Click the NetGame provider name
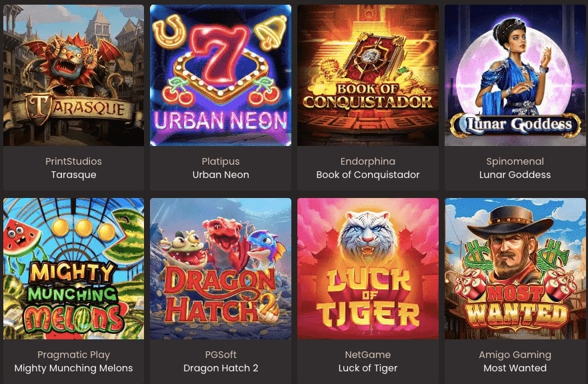This screenshot has width=588, height=384. [368, 355]
